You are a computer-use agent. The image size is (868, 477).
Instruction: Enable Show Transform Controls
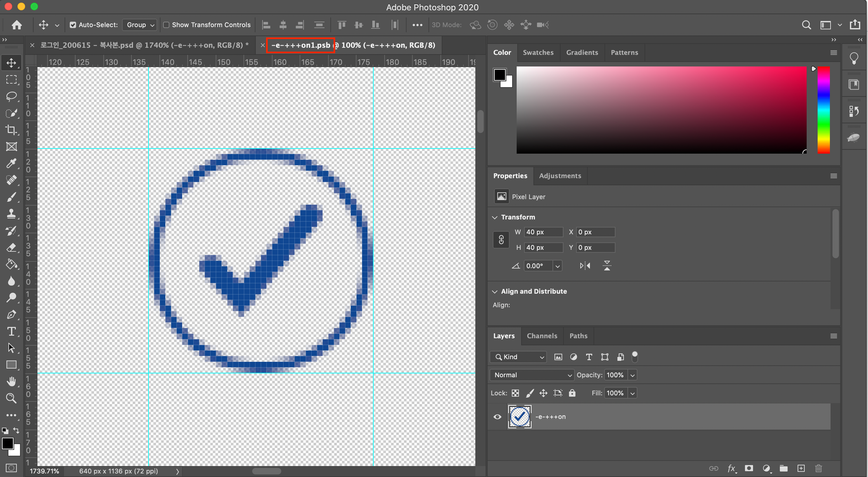click(166, 25)
